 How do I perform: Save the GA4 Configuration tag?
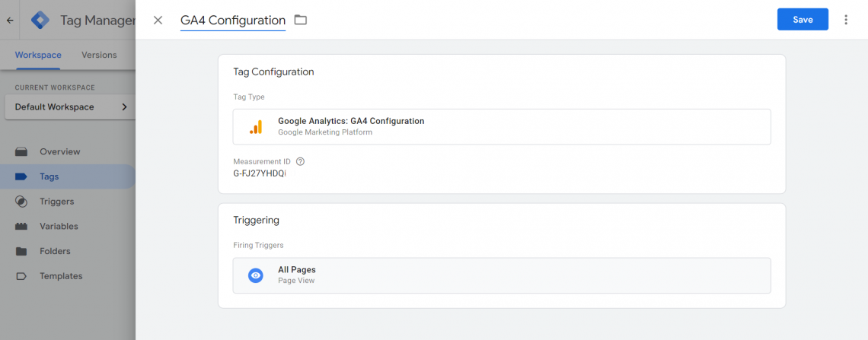pyautogui.click(x=803, y=20)
